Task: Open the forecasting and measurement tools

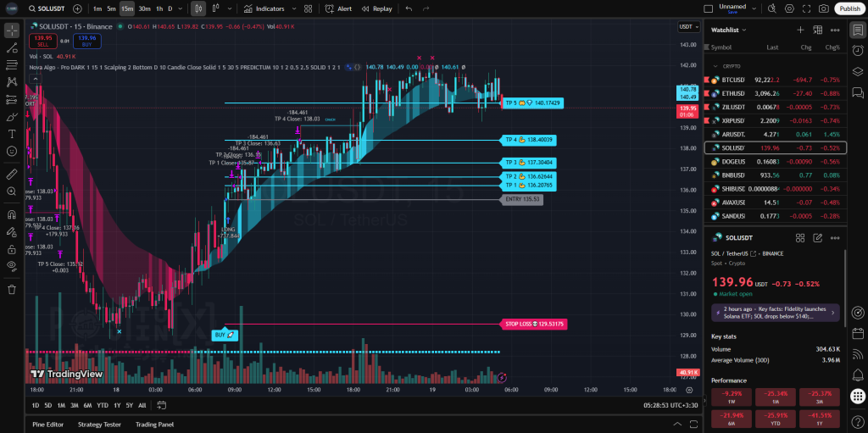Action: pyautogui.click(x=12, y=100)
